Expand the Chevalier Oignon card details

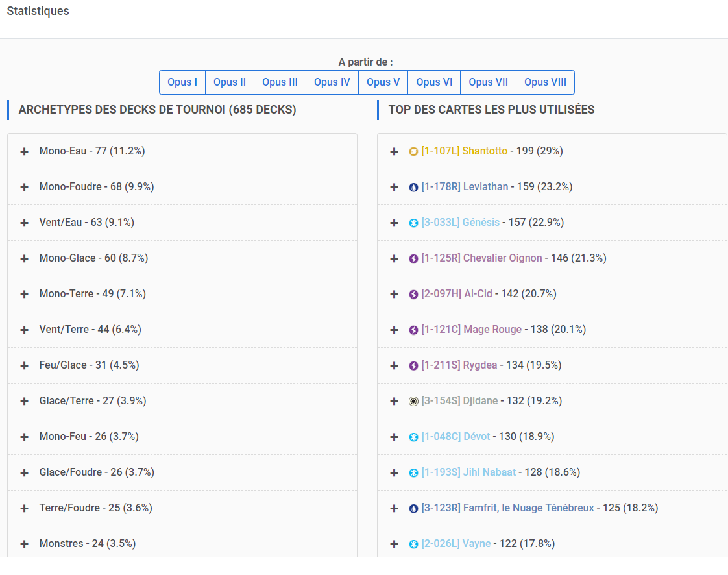pos(394,259)
